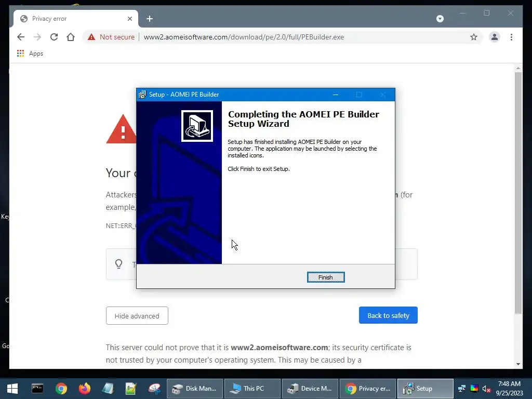
Task: Bookmark this page with the star icon
Action: coord(474,37)
